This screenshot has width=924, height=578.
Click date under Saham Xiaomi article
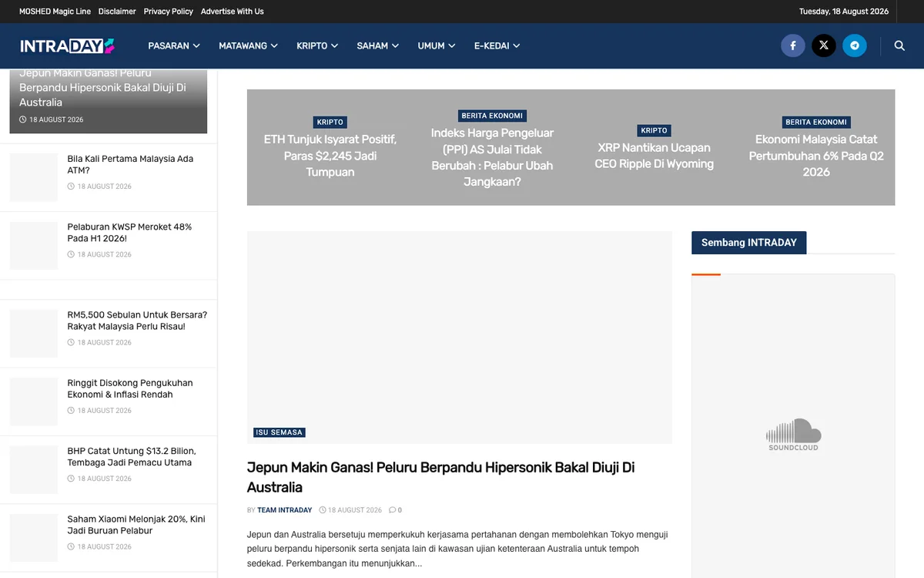tap(99, 546)
